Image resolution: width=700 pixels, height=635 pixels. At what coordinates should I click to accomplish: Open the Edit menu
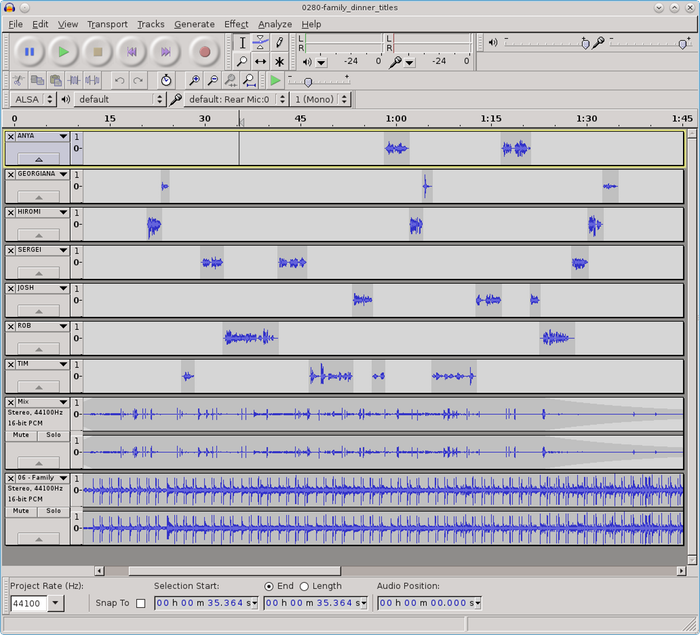[40, 24]
